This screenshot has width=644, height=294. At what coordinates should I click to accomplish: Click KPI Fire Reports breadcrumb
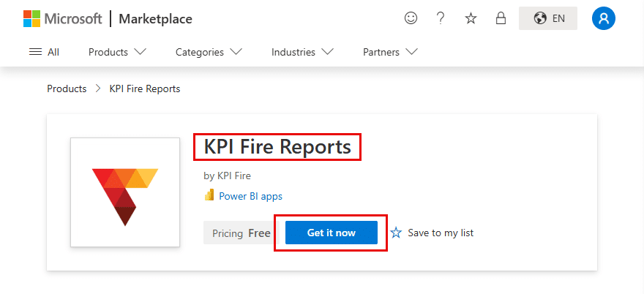[x=145, y=88]
